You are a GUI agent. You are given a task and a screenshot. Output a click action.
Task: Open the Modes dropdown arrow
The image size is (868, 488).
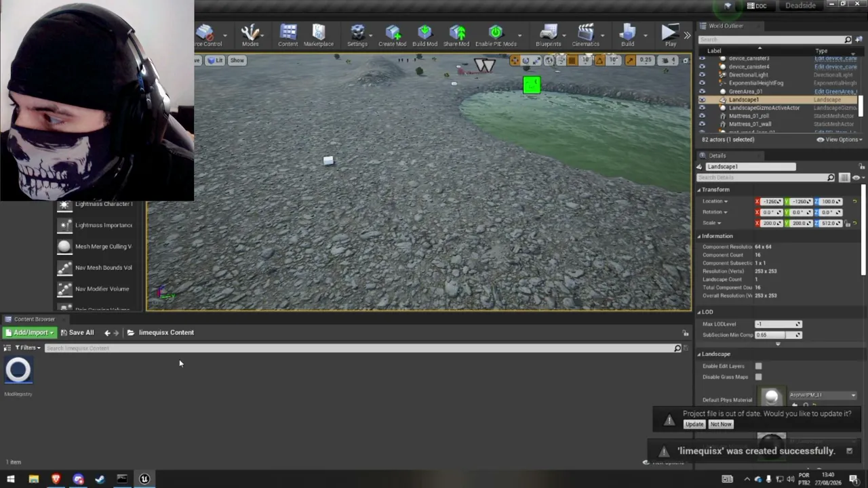pyautogui.click(x=262, y=35)
